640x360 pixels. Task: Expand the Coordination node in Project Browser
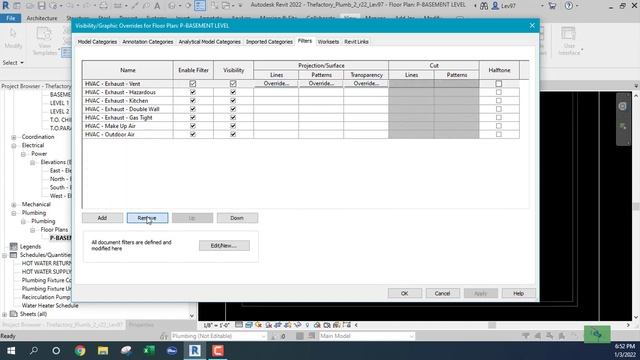(13, 137)
